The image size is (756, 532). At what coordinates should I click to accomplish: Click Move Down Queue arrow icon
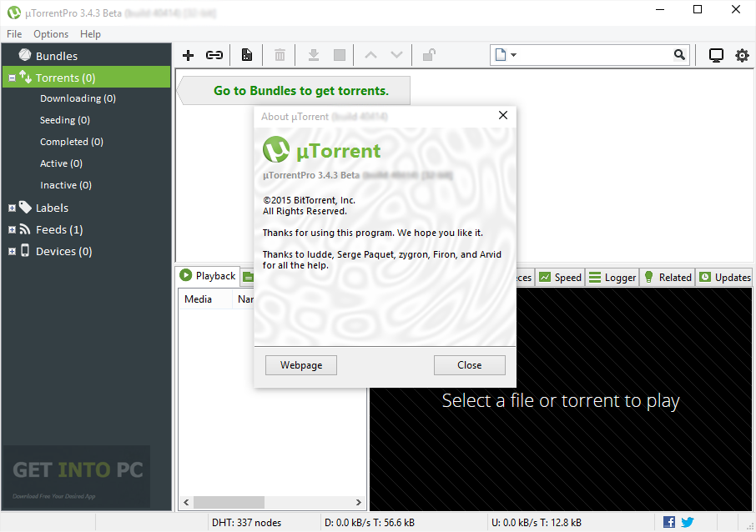click(396, 55)
